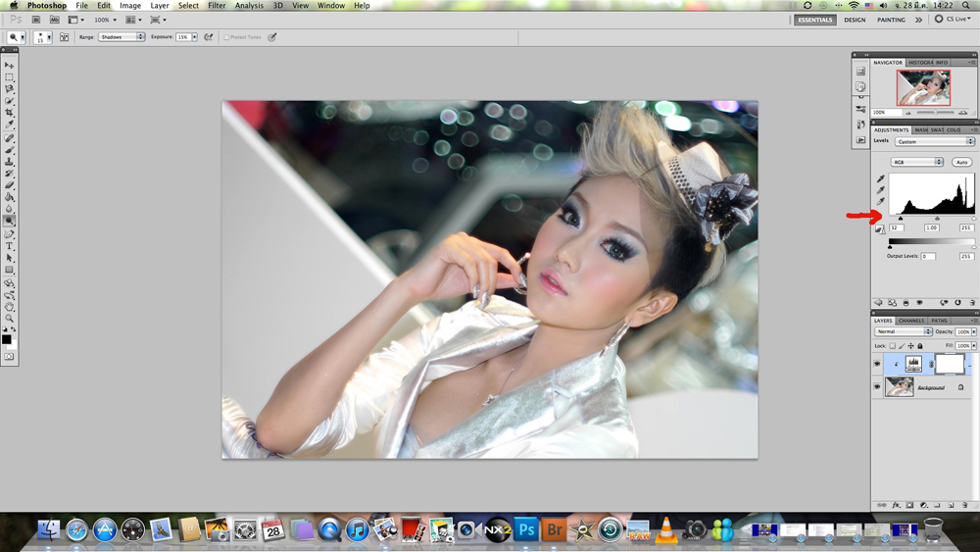Select the Move tool in the toolbox
This screenshot has width=980, height=552.
[10, 66]
